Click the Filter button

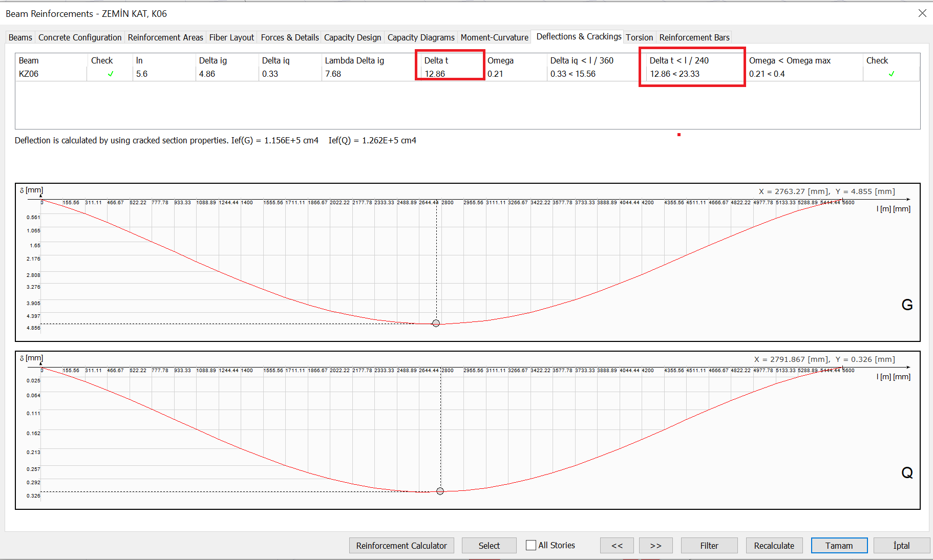tap(709, 545)
